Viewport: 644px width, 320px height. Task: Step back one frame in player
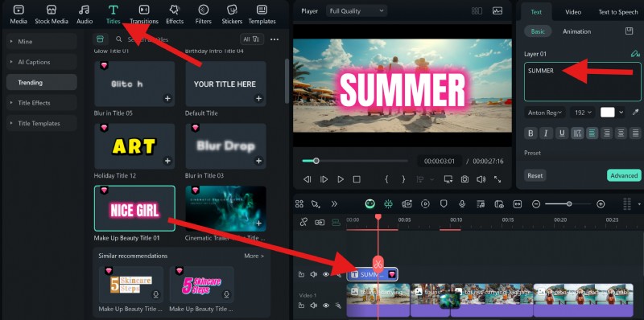[307, 179]
